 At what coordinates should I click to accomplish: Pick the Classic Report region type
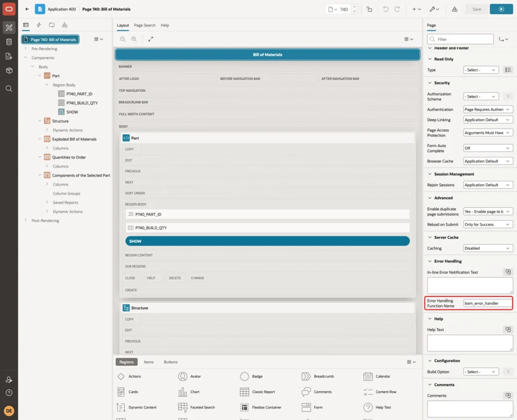pyautogui.click(x=257, y=392)
